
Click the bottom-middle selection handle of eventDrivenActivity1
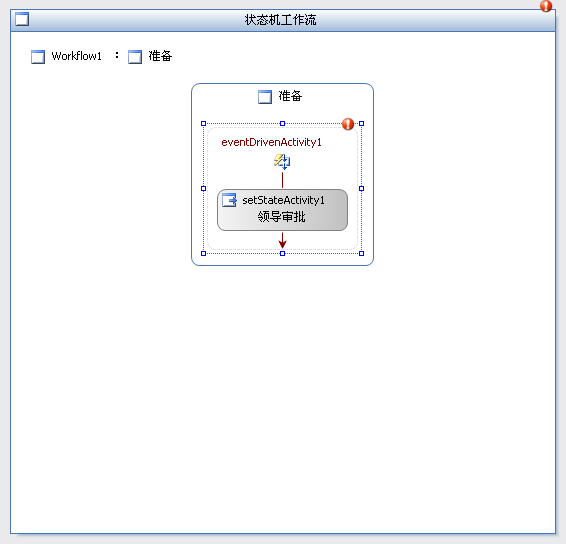[283, 253]
